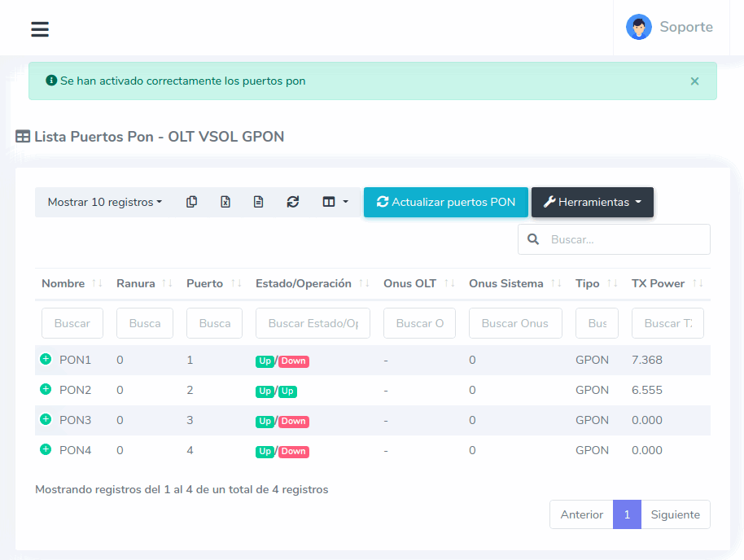
Task: Click Anterior pagination button
Action: coord(581,514)
